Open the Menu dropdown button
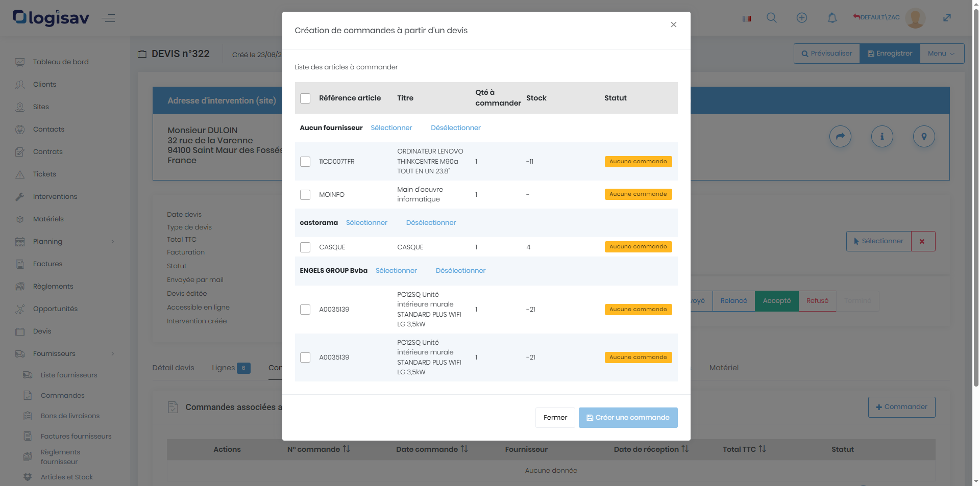The height and width of the screenshot is (486, 980). [942, 54]
